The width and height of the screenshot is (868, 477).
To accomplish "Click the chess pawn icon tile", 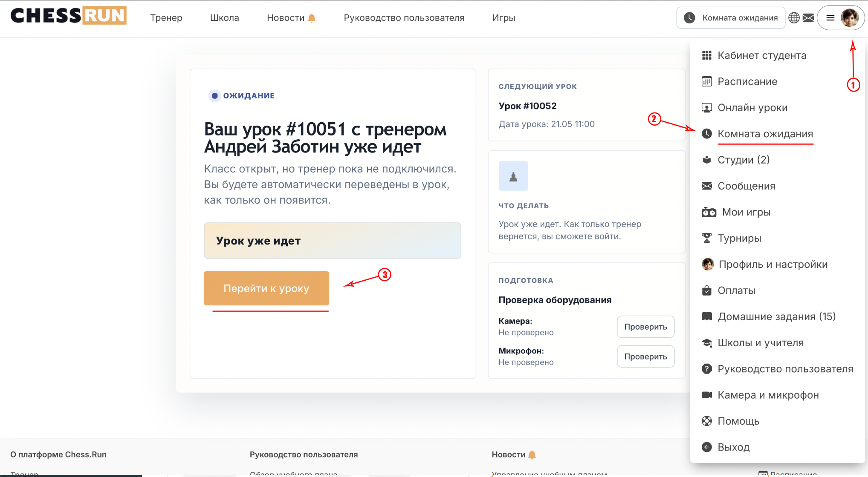I will [x=513, y=176].
